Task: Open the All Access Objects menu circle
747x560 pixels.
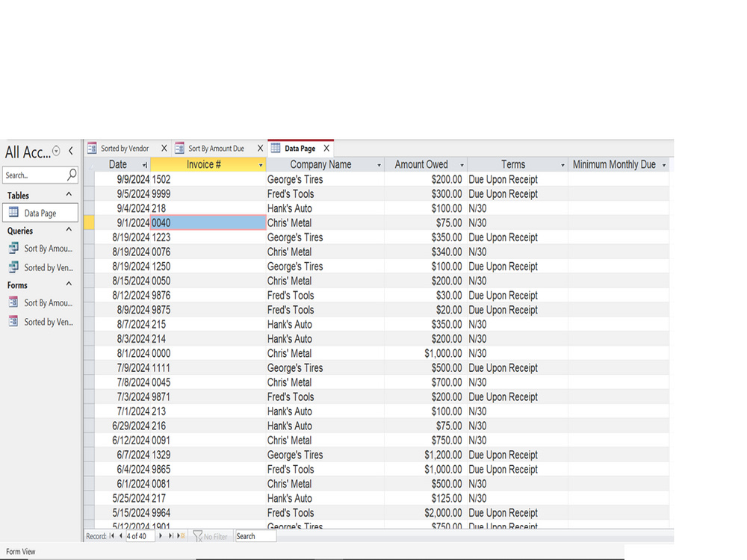Action: coord(56,152)
